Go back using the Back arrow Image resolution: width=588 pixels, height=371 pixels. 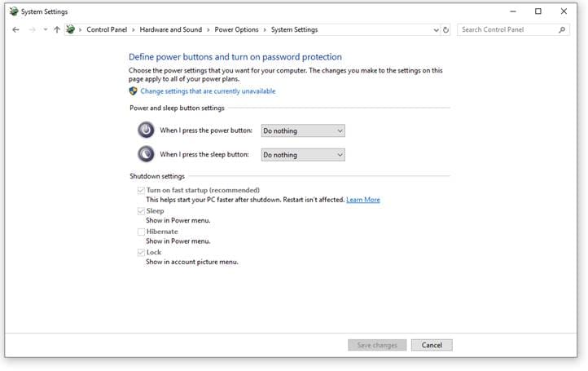tap(15, 29)
